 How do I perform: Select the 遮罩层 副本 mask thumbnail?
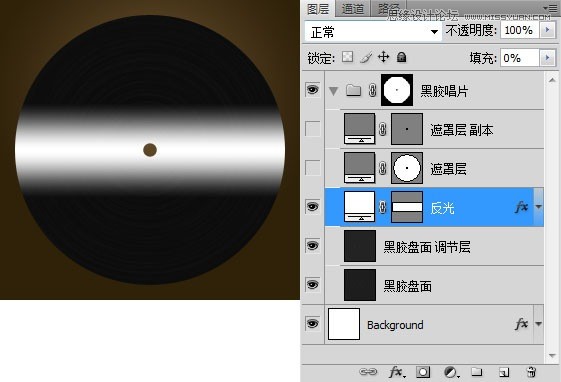[x=407, y=129]
